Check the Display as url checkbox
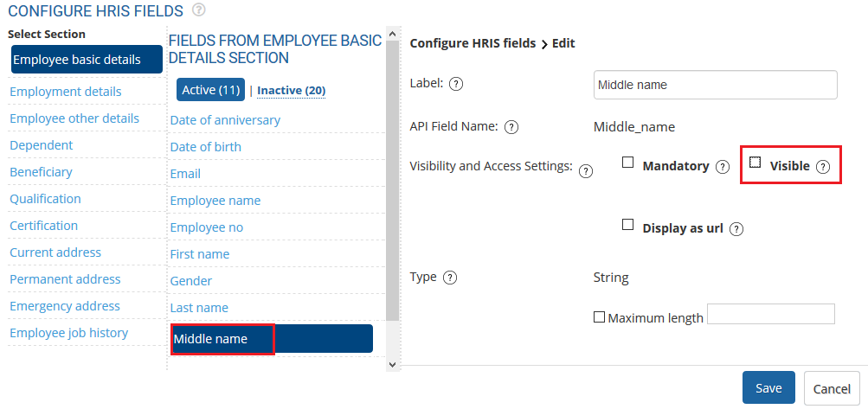 point(628,225)
